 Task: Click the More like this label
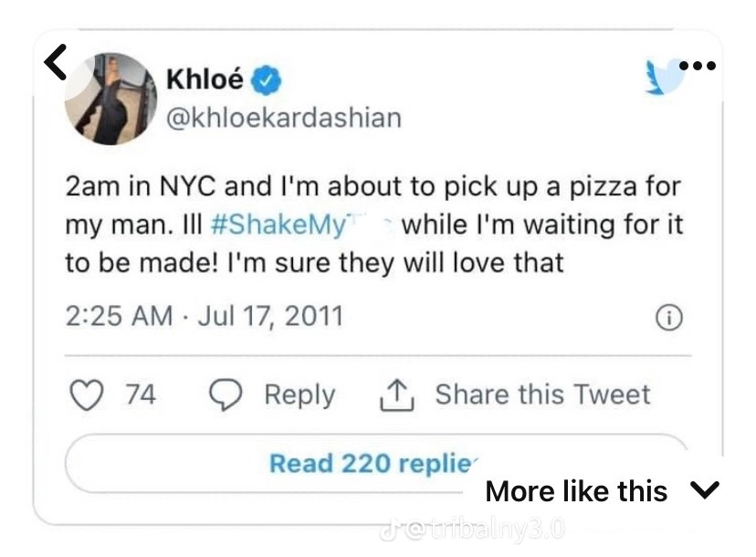576,490
